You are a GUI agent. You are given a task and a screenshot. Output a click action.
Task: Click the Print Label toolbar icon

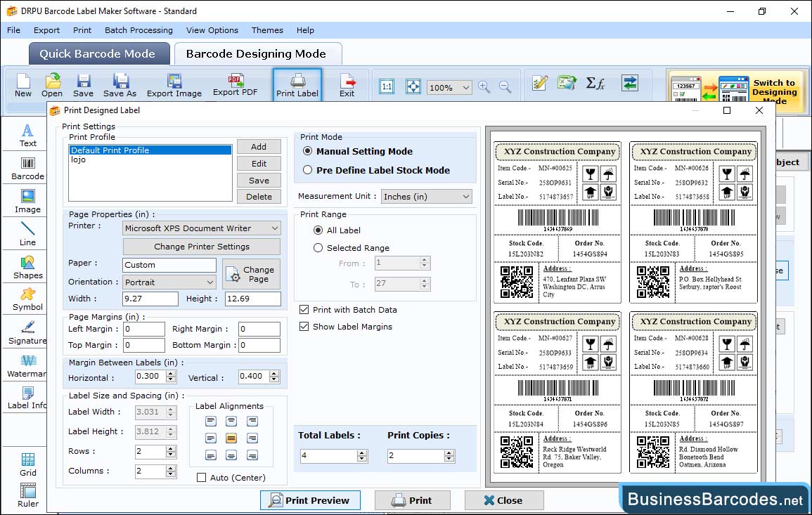pyautogui.click(x=297, y=86)
